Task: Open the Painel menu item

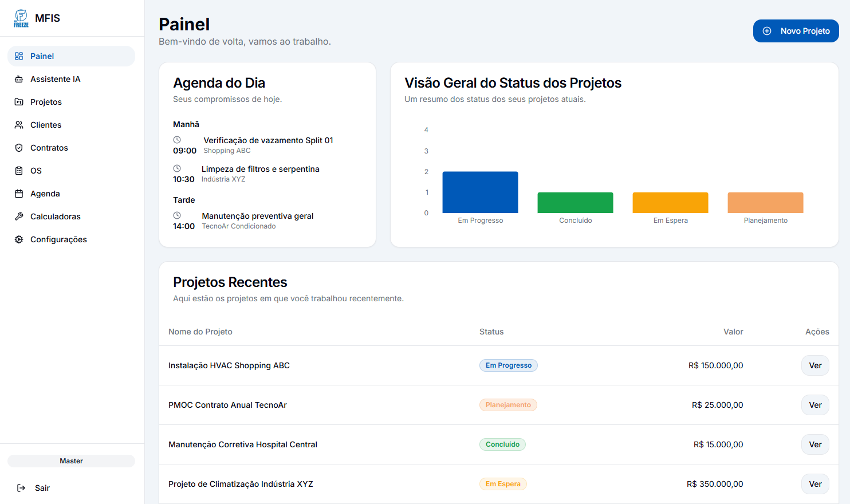Action: [x=71, y=56]
